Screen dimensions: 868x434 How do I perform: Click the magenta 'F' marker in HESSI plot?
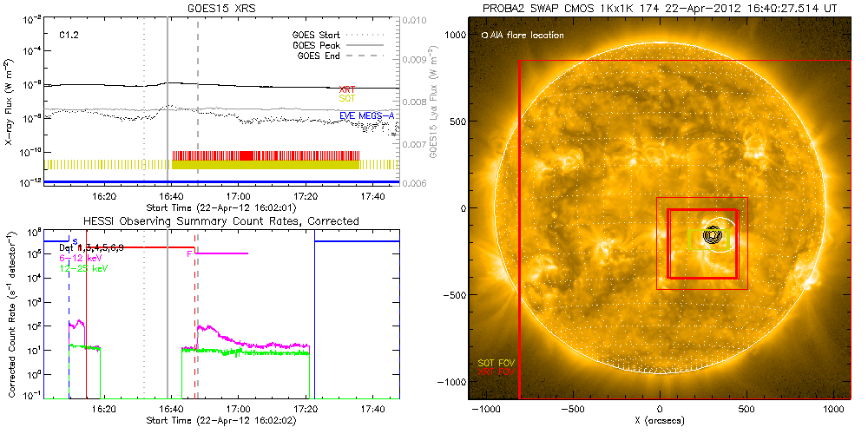pyautogui.click(x=189, y=253)
